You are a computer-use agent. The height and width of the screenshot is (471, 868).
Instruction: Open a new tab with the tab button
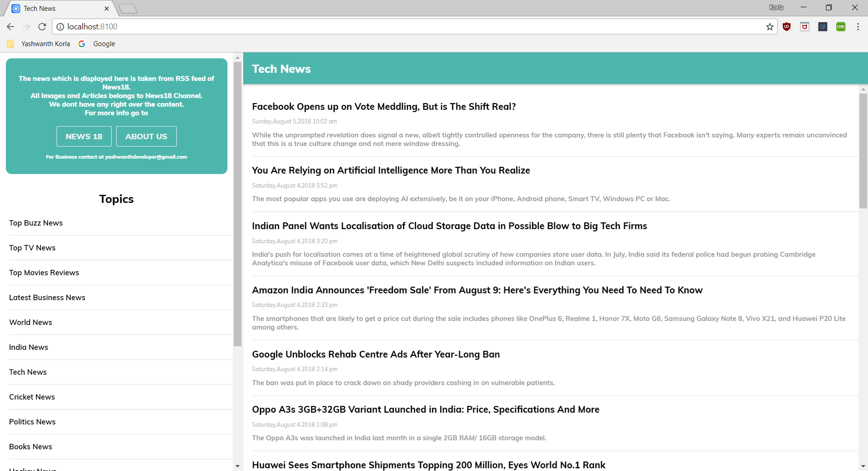128,9
